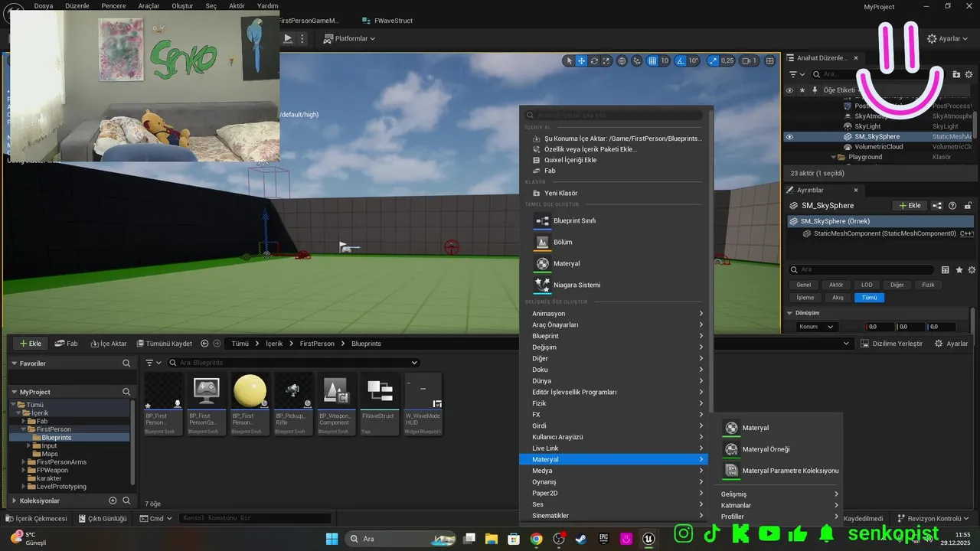Click the help icon in Details panel
The width and height of the screenshot is (980, 551).
pos(952,206)
